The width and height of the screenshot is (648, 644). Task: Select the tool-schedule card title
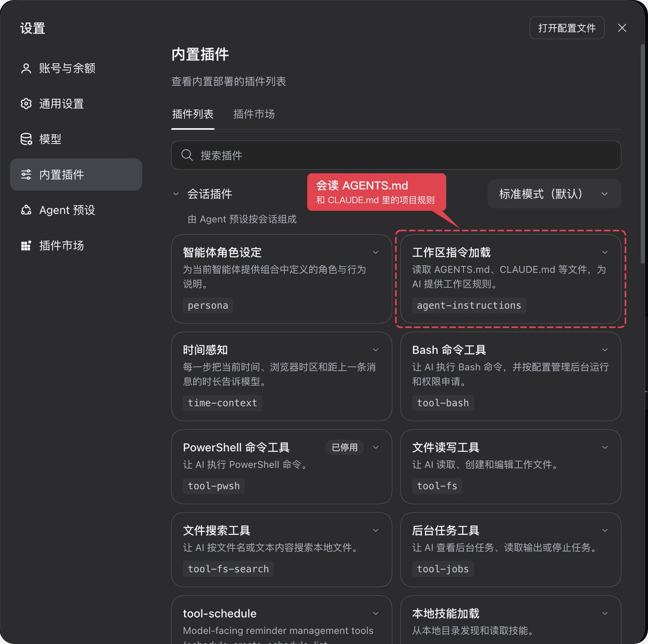tap(220, 613)
